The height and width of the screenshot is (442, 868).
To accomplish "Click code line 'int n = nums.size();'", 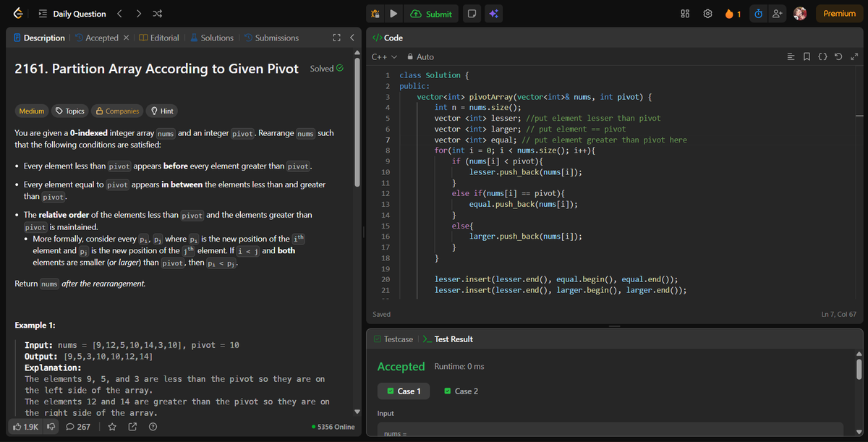I will tap(477, 107).
